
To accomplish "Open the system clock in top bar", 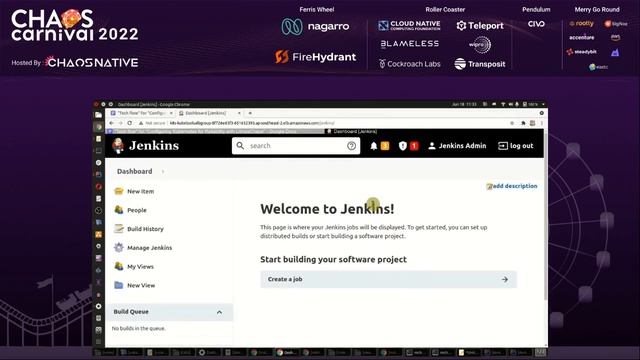I will [464, 104].
